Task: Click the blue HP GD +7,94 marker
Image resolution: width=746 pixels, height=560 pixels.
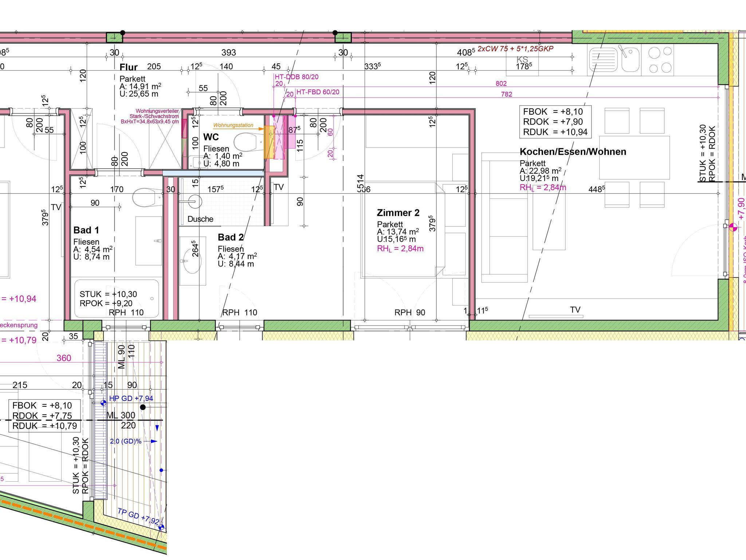Action: (x=103, y=403)
